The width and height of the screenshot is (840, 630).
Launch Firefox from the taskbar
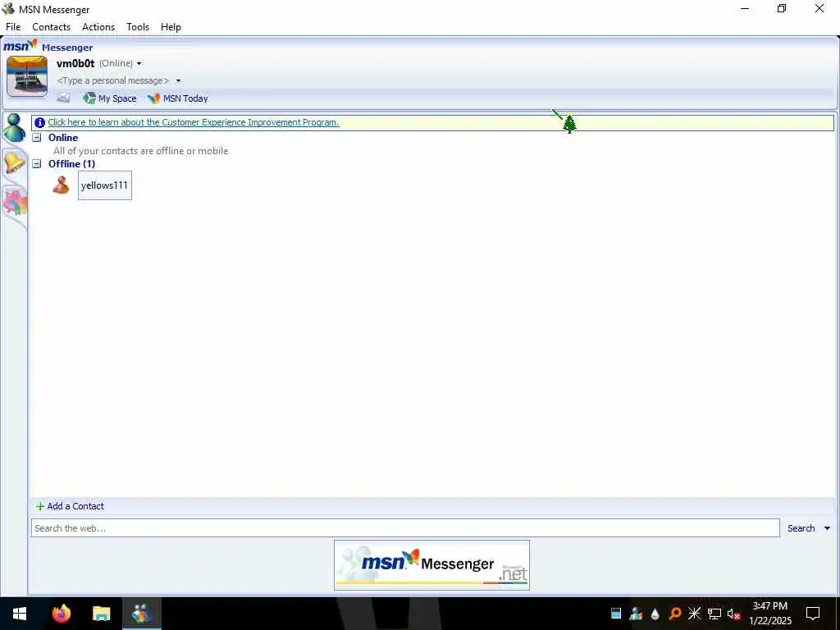coord(62,614)
